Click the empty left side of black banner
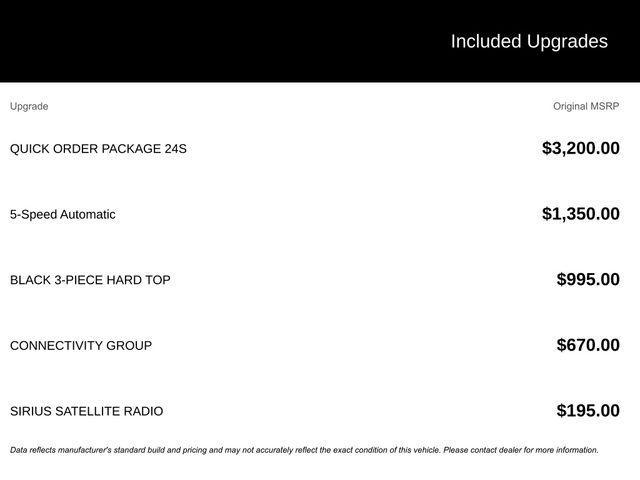 coord(150,41)
